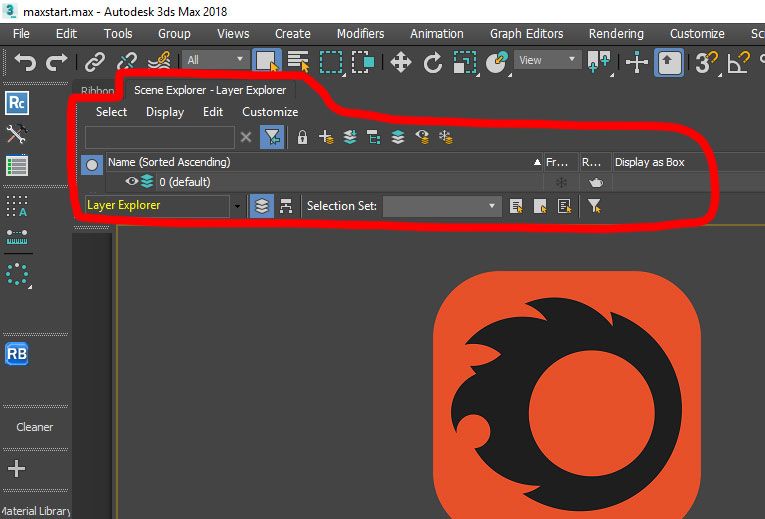This screenshot has width=765, height=519.
Task: Open the Scene Explorer Display menu
Action: [x=165, y=112]
